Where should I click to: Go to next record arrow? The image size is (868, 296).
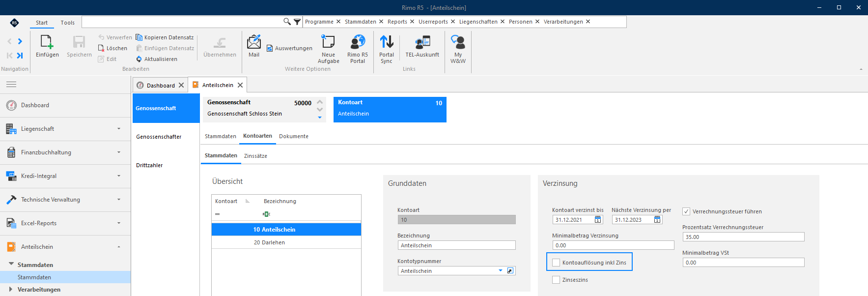(20, 41)
